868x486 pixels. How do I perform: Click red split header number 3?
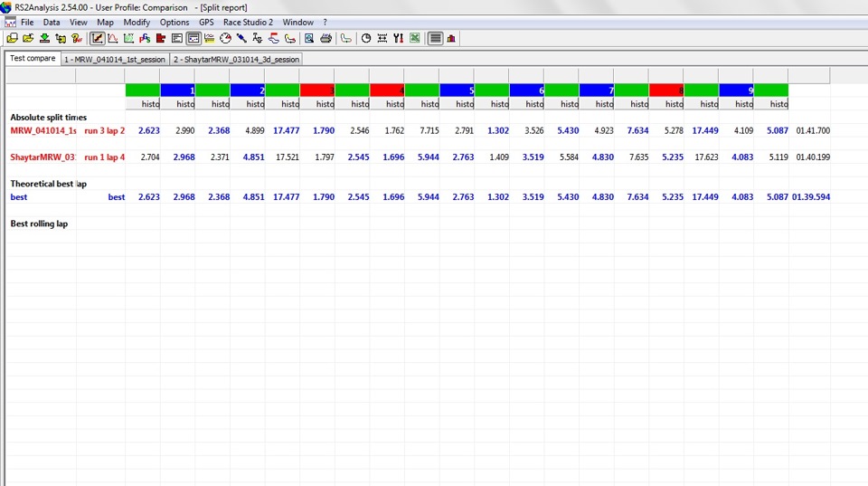(317, 91)
